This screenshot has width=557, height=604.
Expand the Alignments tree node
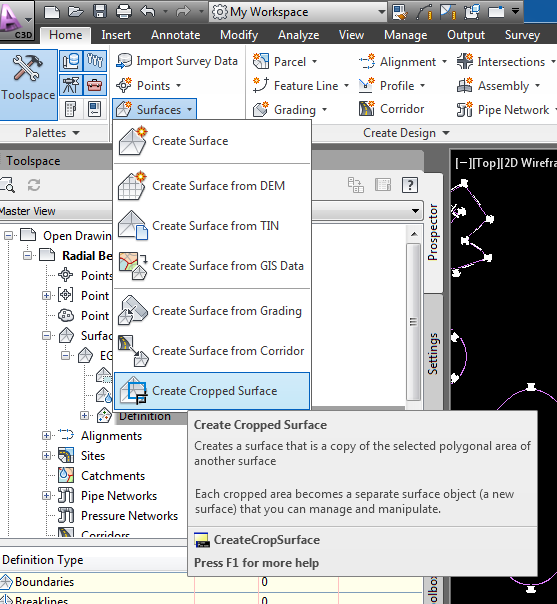click(x=46, y=436)
